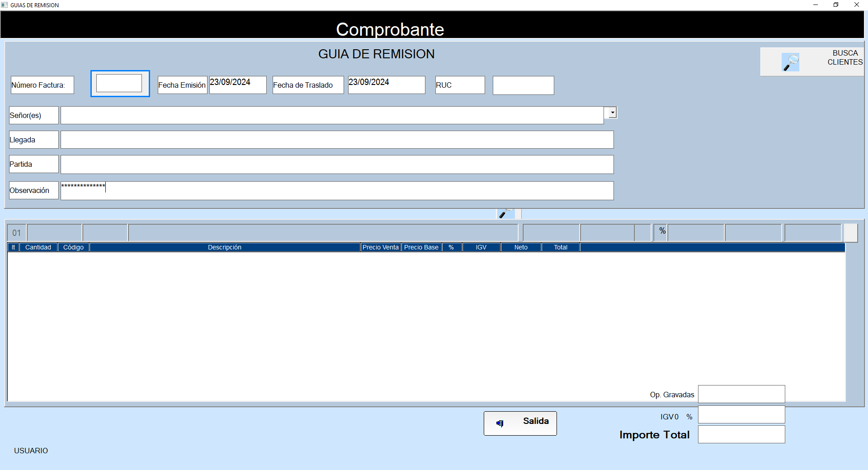
Task: Click the RUC number input field
Action: click(x=523, y=85)
